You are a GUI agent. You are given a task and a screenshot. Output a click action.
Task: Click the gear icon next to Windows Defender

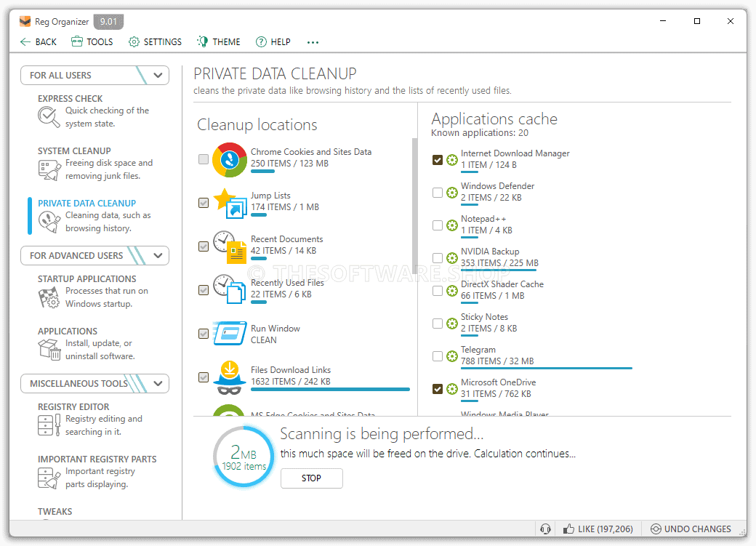coord(451,193)
